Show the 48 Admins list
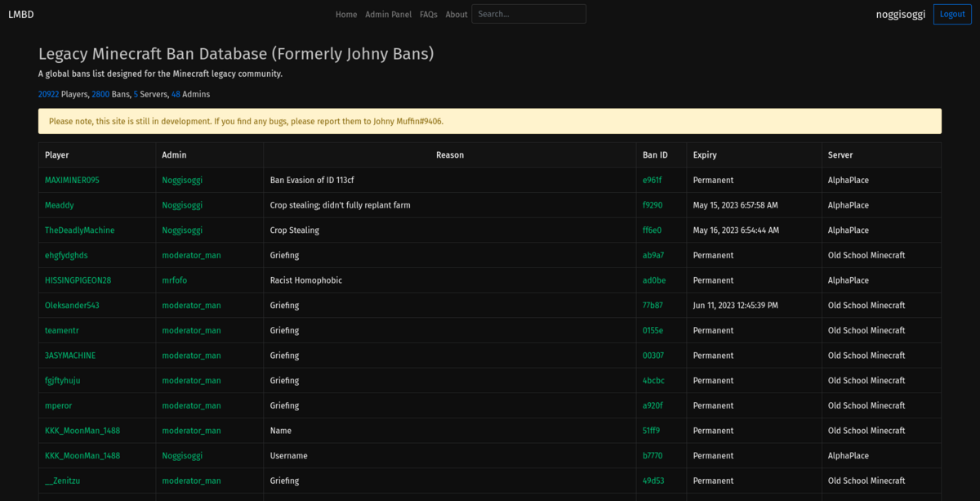The width and height of the screenshot is (980, 501). coord(175,94)
